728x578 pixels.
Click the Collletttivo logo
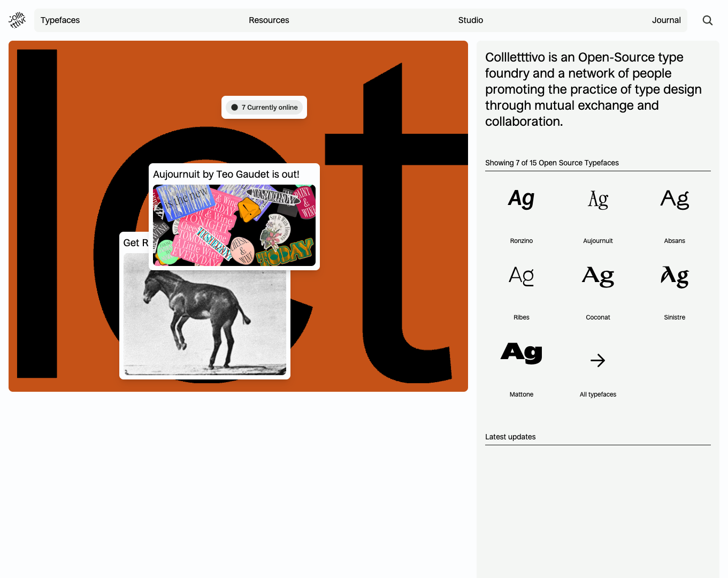pos(17,20)
